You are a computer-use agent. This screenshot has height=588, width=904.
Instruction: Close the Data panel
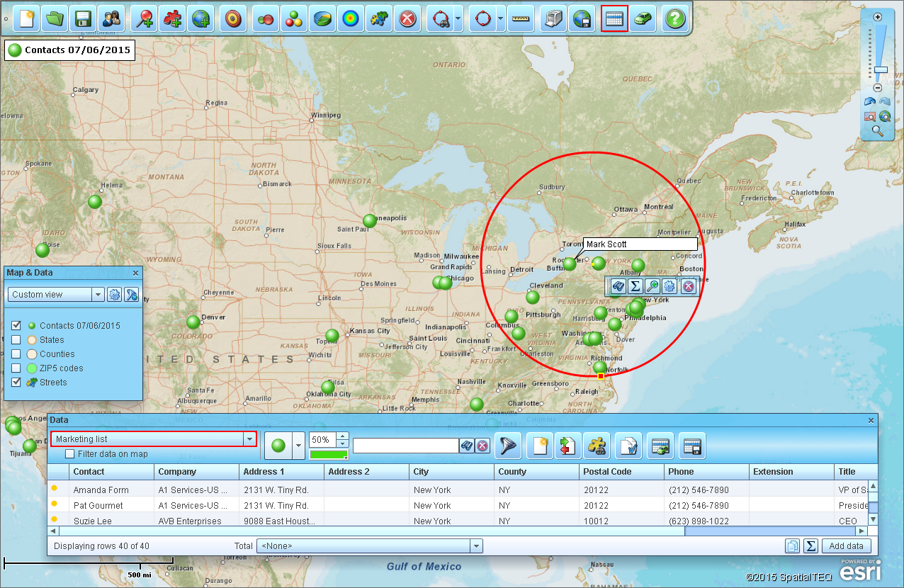pyautogui.click(x=871, y=420)
